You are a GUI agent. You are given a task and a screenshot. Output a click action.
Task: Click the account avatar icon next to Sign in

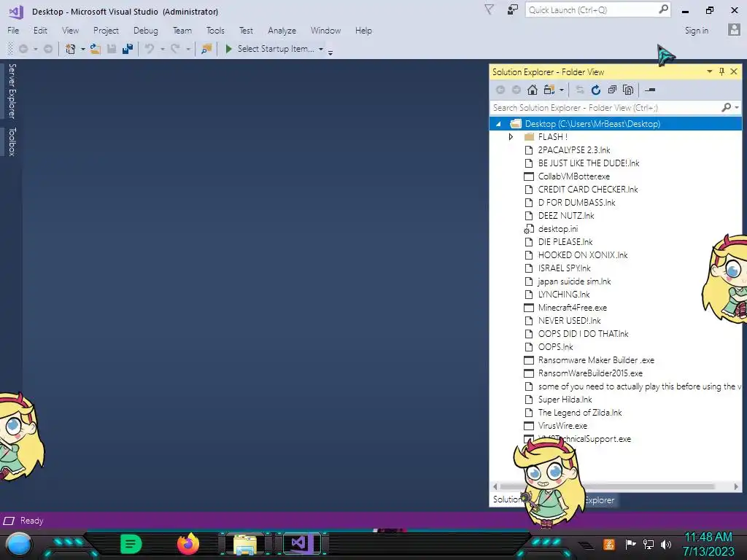pyautogui.click(x=734, y=30)
